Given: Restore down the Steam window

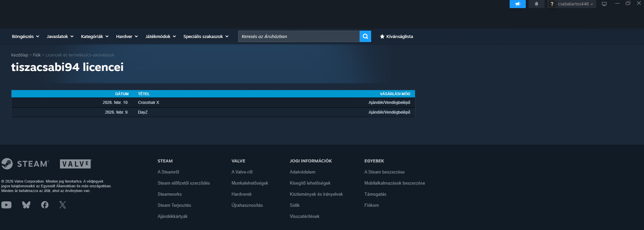Looking at the screenshot, I should click(x=628, y=3).
